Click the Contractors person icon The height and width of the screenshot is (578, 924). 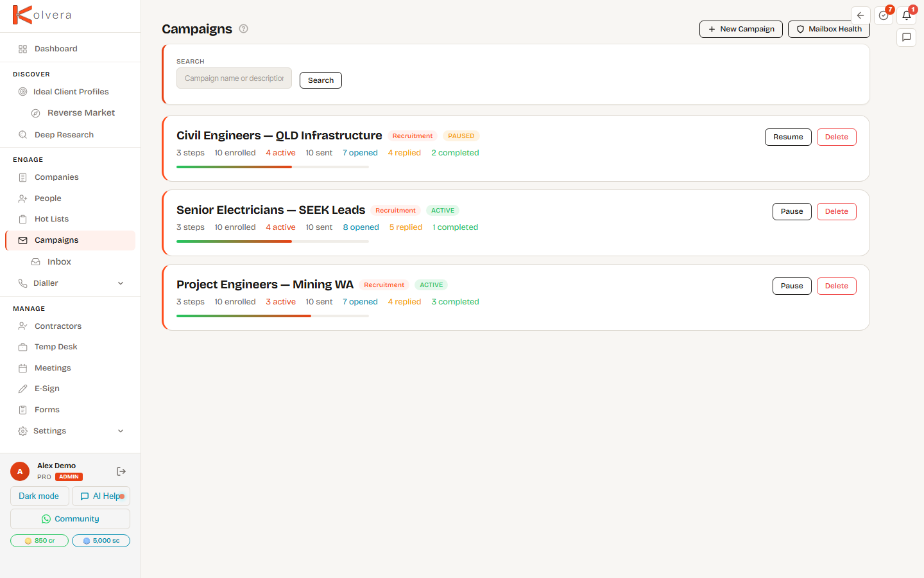[23, 326]
